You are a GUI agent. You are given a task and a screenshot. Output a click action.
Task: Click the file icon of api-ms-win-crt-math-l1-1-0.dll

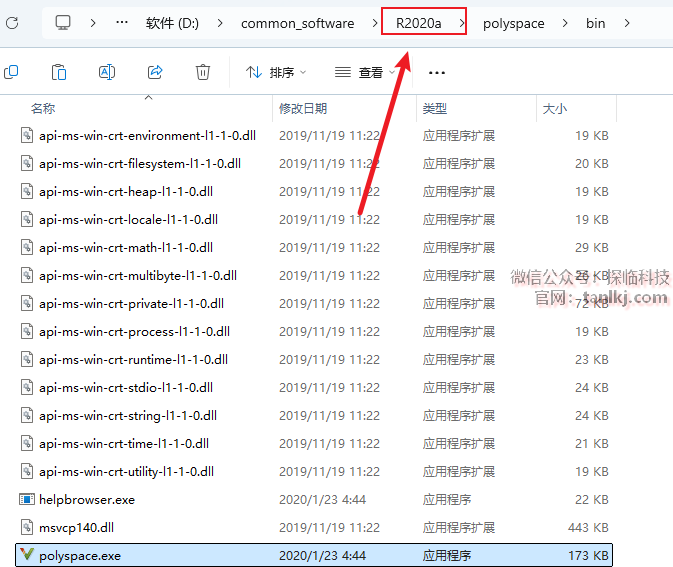coord(27,247)
